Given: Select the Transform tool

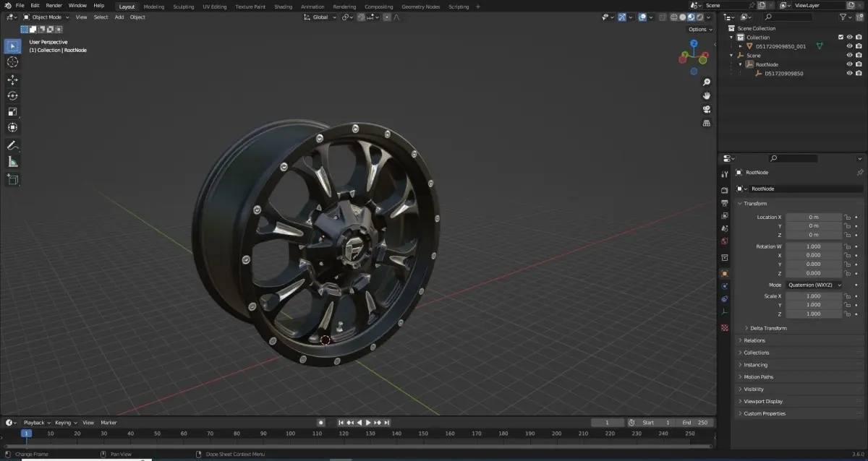Looking at the screenshot, I should 12,128.
